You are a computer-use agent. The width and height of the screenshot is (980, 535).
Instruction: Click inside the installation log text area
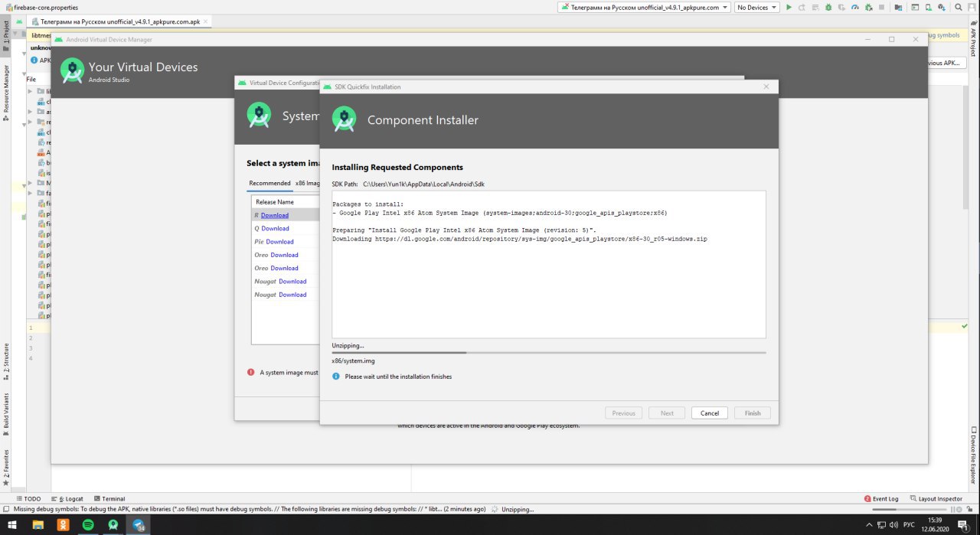pos(549,264)
